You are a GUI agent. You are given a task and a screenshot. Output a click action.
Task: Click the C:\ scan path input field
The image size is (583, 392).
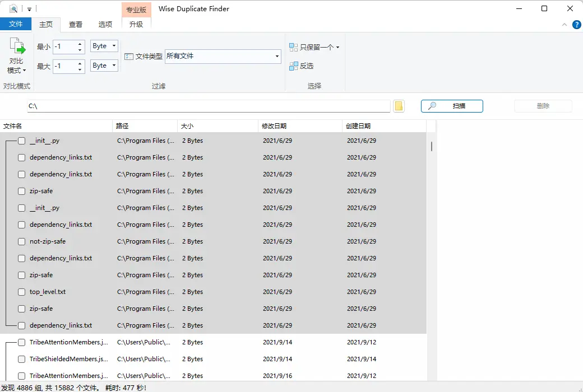[x=209, y=106]
